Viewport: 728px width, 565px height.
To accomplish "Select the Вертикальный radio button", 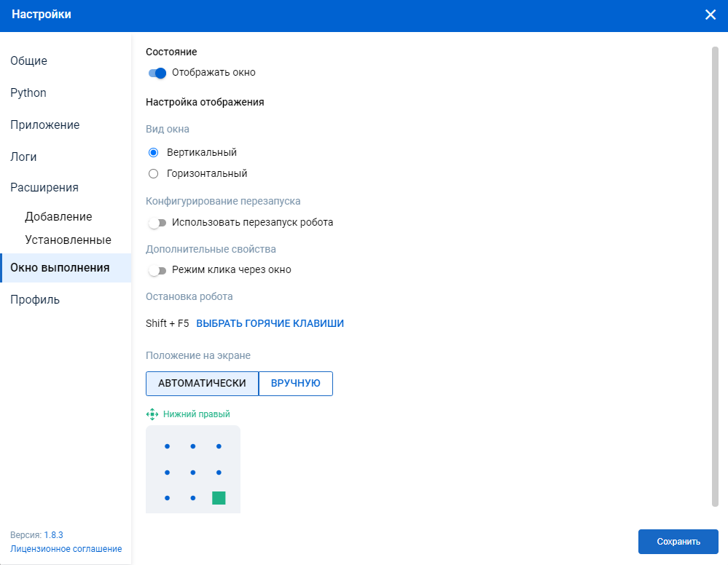I will [153, 153].
